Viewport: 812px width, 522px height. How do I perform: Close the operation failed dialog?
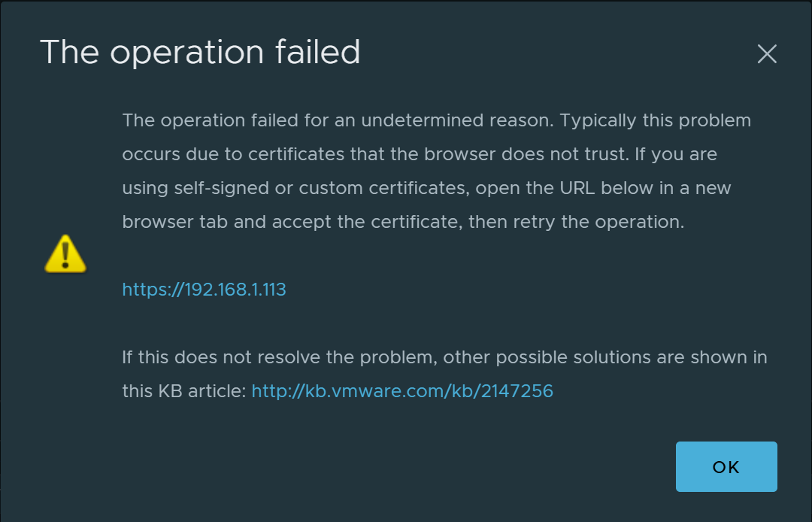[x=767, y=53]
